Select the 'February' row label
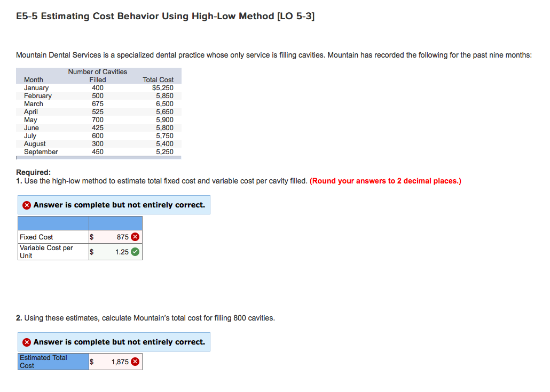 pyautogui.click(x=37, y=96)
